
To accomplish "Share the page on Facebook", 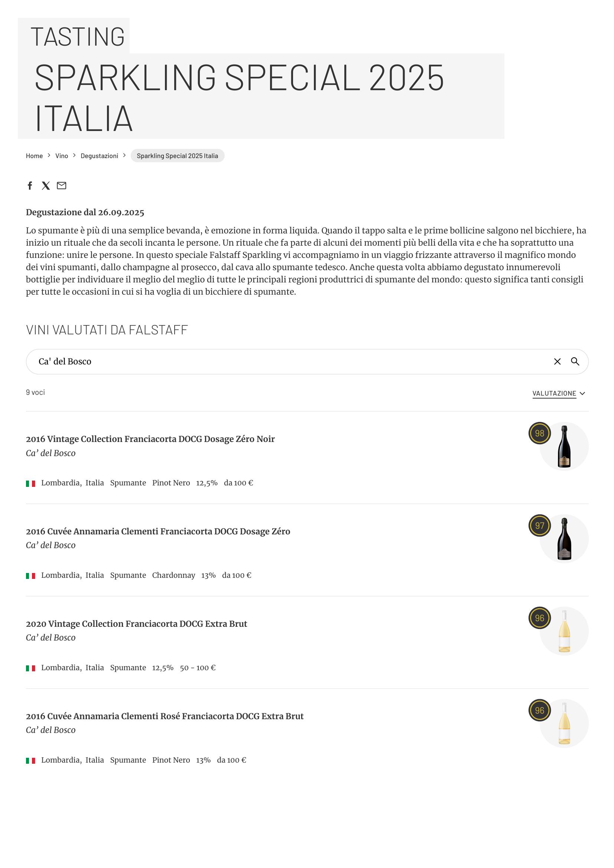I will click(30, 185).
